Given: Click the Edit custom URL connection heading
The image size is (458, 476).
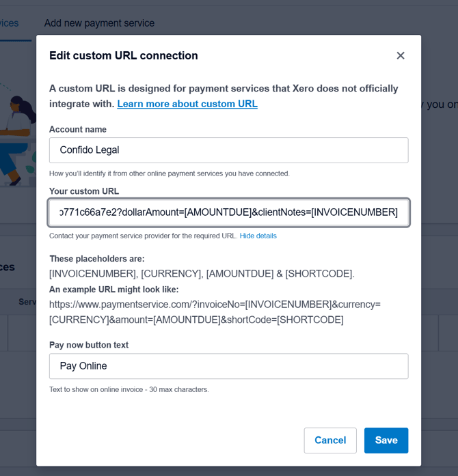Looking at the screenshot, I should pyautogui.click(x=124, y=56).
